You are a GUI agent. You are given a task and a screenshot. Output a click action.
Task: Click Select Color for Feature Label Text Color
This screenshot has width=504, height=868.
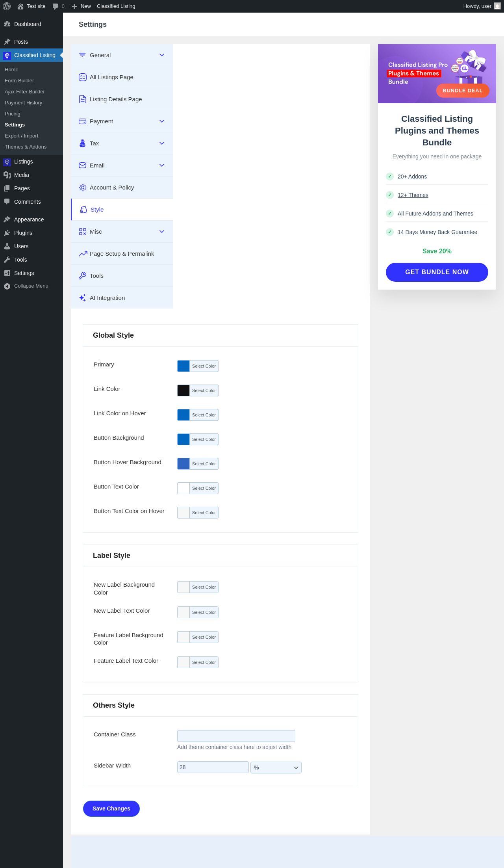(204, 662)
